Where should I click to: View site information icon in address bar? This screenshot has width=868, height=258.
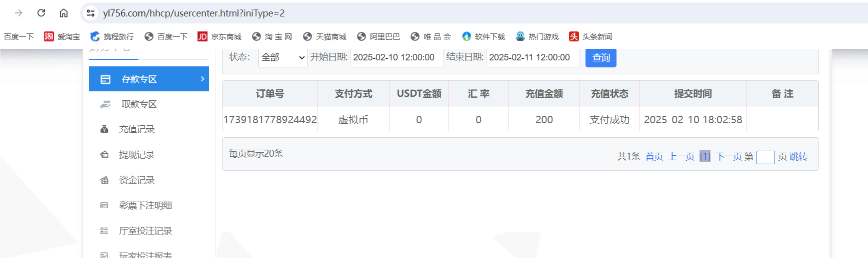(x=90, y=13)
